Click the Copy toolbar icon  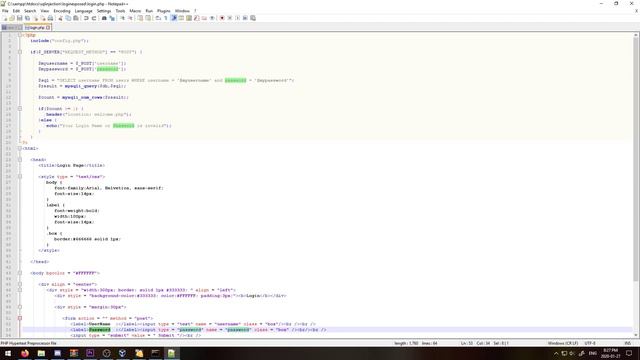68,18
